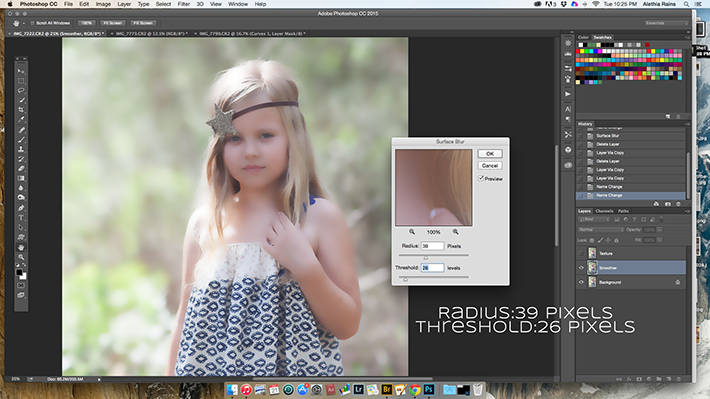The image size is (710, 399).
Task: Open Paragraph panel icon in dock
Action: click(x=568, y=119)
